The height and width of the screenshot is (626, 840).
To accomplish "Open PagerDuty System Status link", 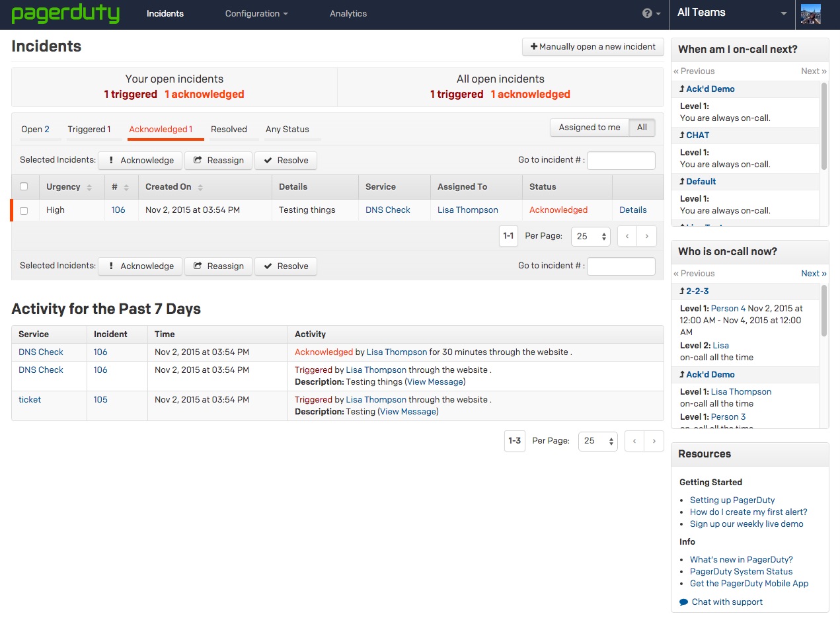I will click(x=742, y=572).
